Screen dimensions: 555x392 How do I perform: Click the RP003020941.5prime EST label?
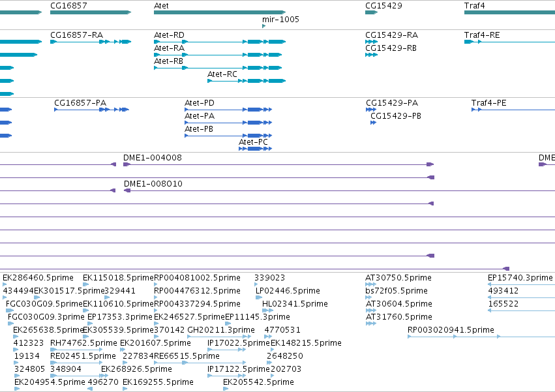click(x=451, y=330)
